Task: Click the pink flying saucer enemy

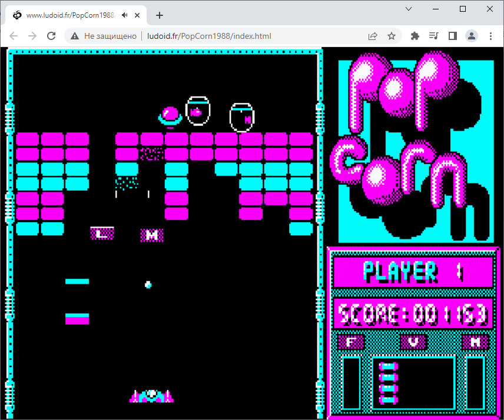Action: click(170, 117)
